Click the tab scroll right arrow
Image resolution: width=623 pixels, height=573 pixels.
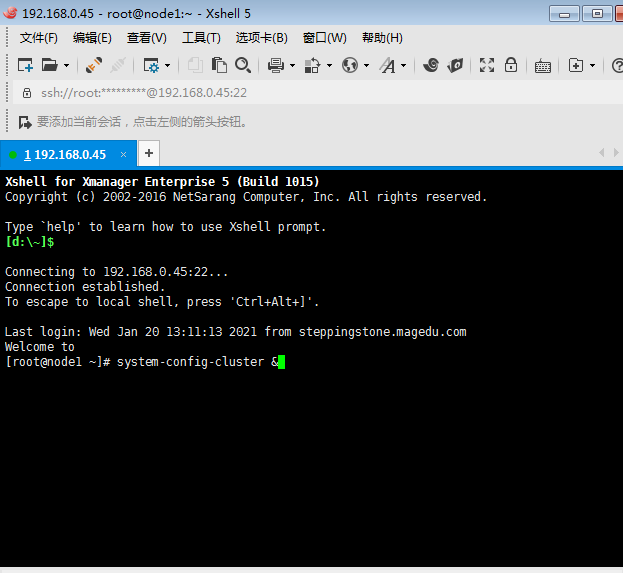click(x=616, y=153)
